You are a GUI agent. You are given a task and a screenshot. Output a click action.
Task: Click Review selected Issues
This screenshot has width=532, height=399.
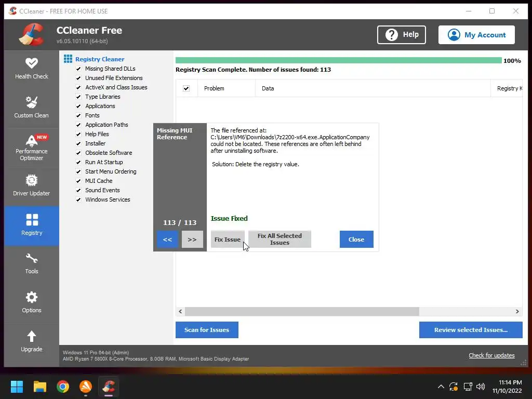pos(471,330)
